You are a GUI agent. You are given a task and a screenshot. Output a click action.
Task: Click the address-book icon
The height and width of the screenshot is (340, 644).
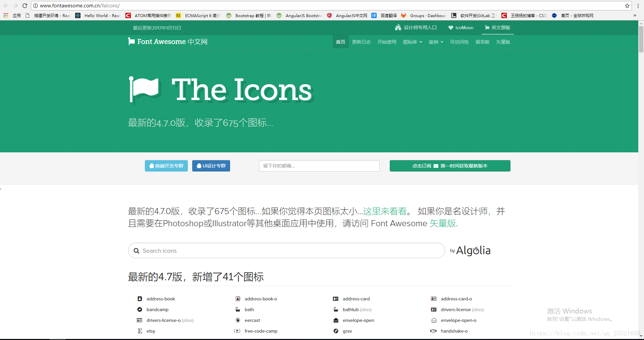pos(140,299)
